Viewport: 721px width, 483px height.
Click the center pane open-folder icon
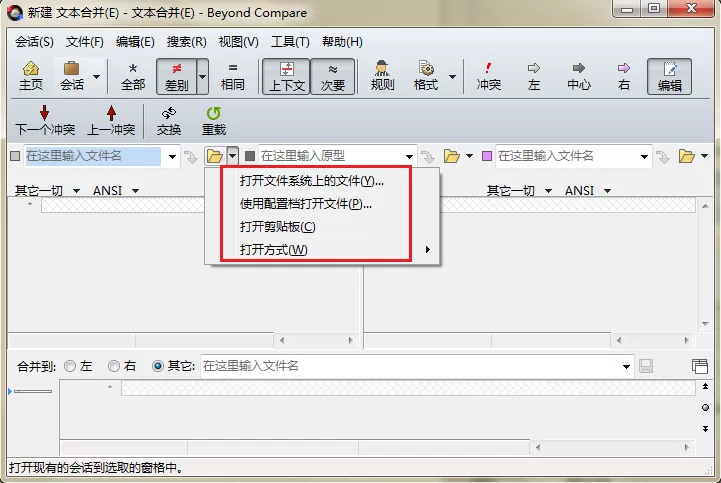(x=452, y=156)
